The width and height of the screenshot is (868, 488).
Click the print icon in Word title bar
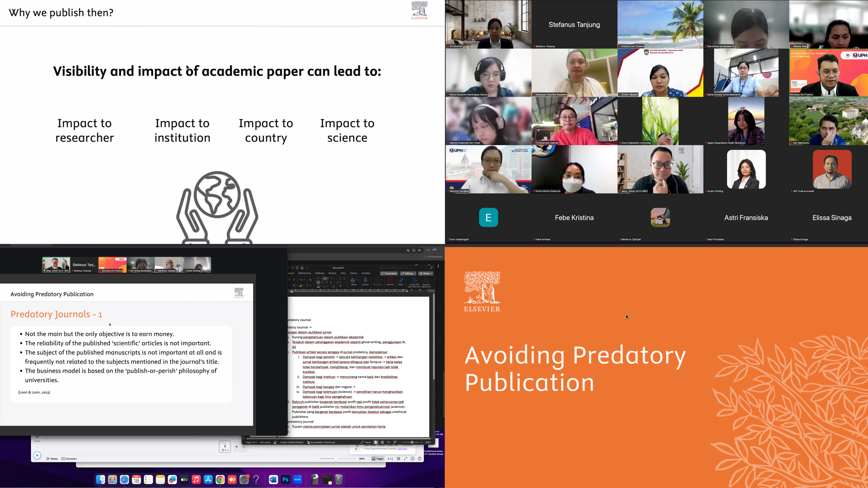(297, 268)
